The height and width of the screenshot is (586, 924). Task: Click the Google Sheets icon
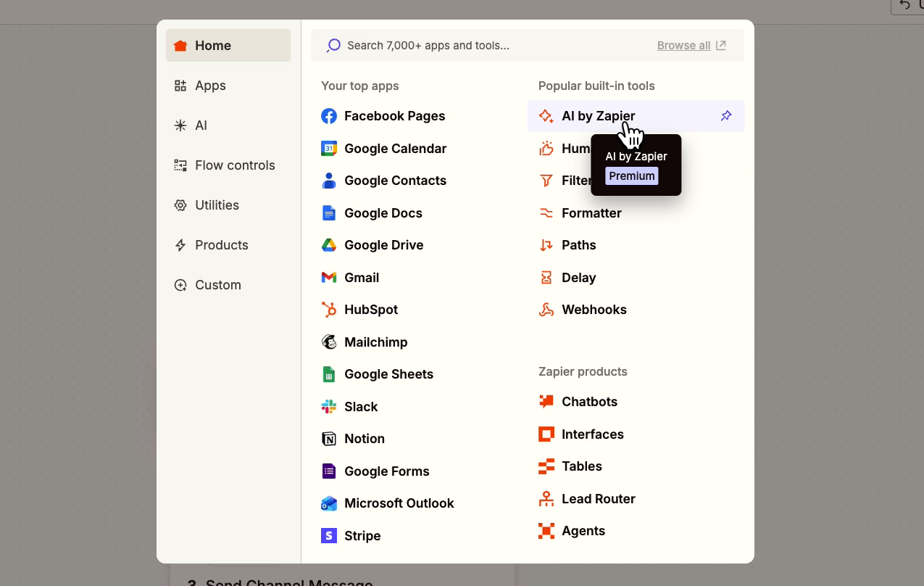329,374
